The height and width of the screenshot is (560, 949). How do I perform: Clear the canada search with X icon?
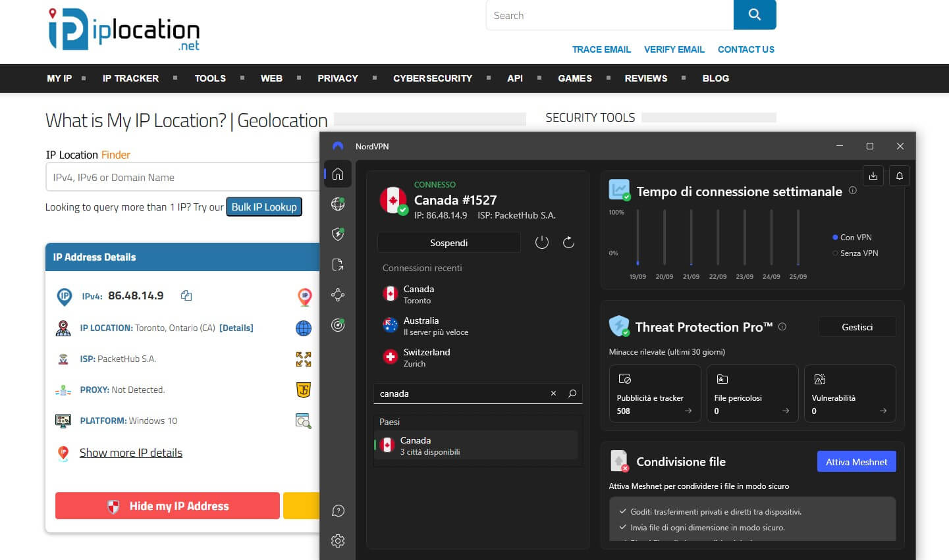click(x=553, y=394)
